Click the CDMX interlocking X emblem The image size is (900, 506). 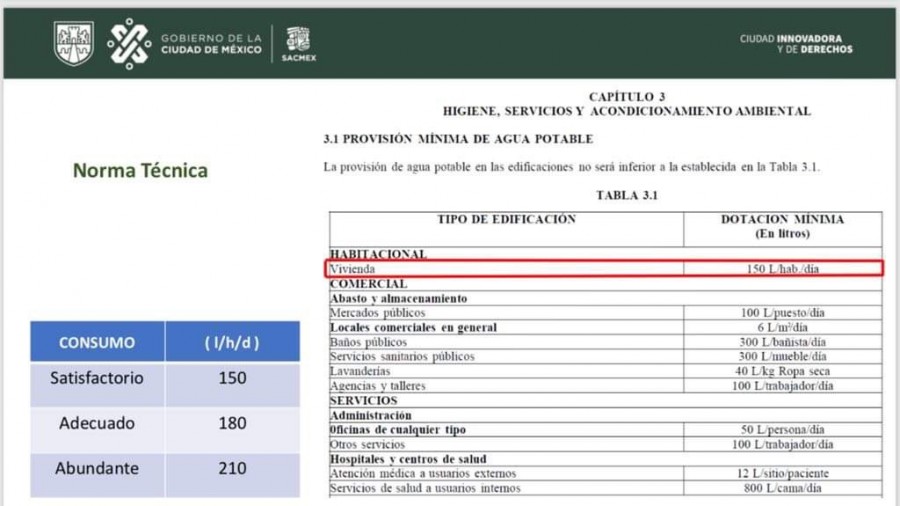tap(129, 44)
